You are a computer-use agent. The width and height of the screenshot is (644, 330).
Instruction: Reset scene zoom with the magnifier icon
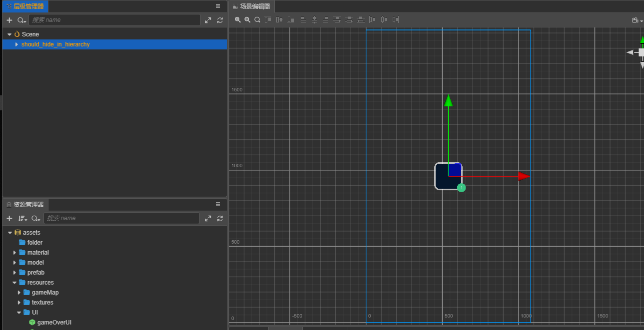pyautogui.click(x=257, y=20)
